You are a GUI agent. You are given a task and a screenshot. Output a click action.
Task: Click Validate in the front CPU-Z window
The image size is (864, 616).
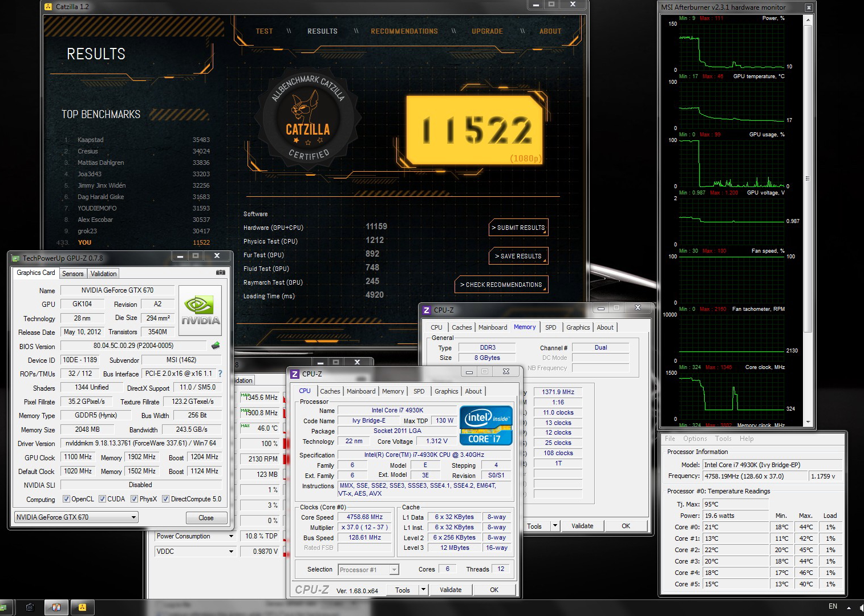(x=451, y=590)
